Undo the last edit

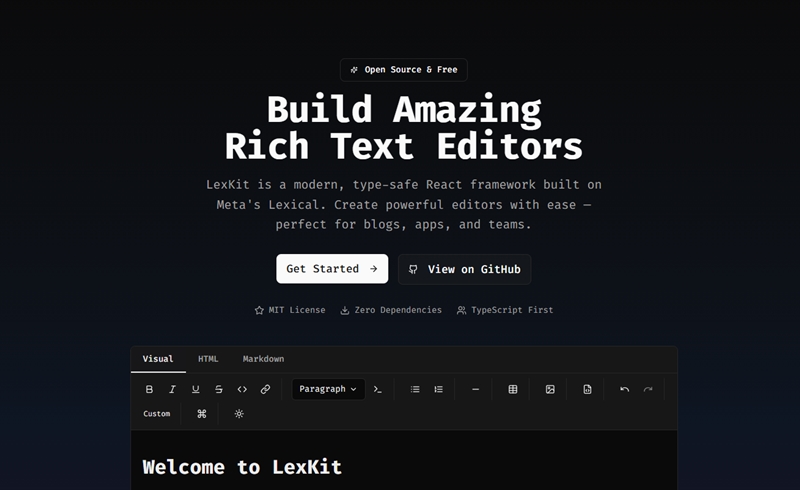(625, 389)
